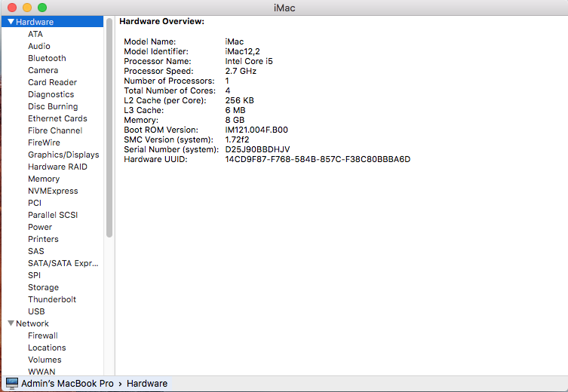Click the 256 KB L2 cache value

tap(239, 100)
